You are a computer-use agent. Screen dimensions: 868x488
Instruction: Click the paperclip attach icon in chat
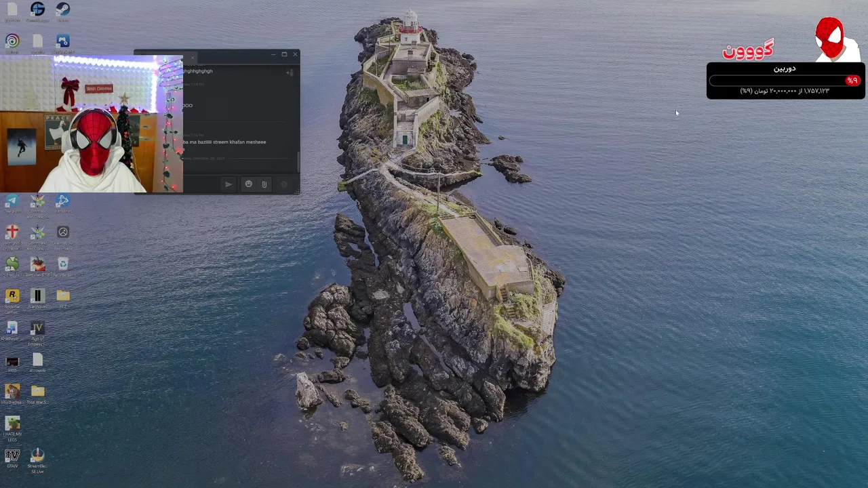tap(264, 184)
